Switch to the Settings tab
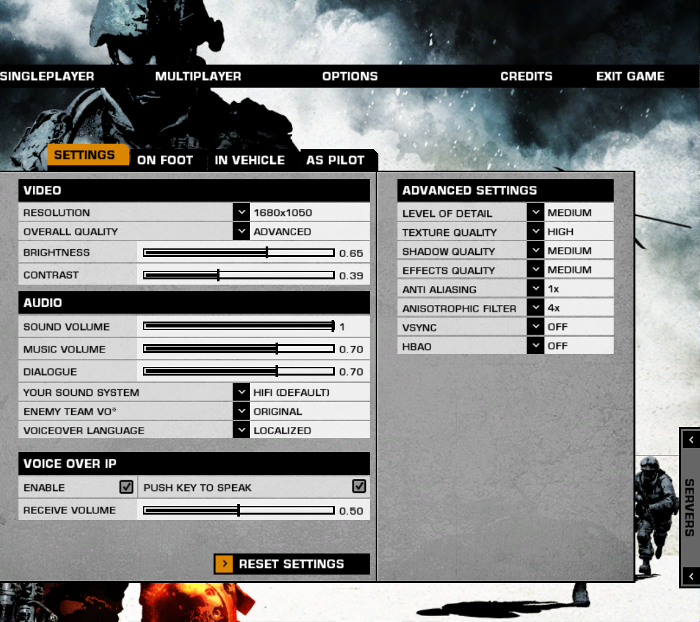Screen dimensions: 700x622 [x=88, y=155]
